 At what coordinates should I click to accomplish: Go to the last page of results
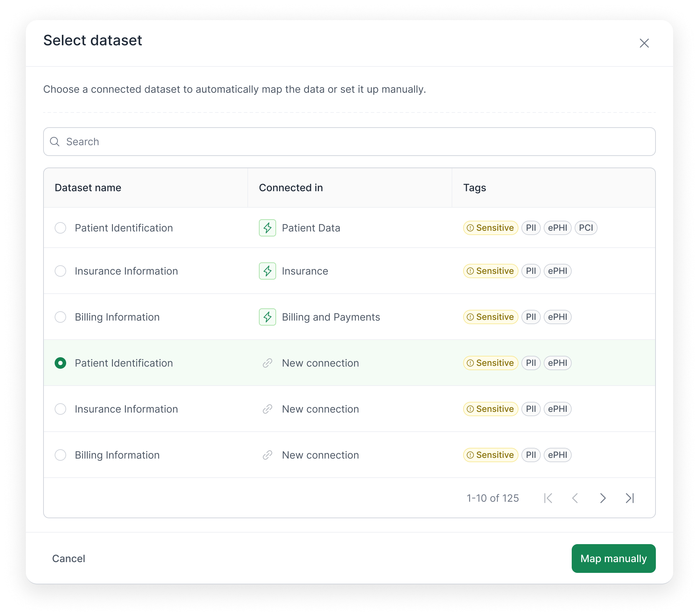click(x=630, y=498)
